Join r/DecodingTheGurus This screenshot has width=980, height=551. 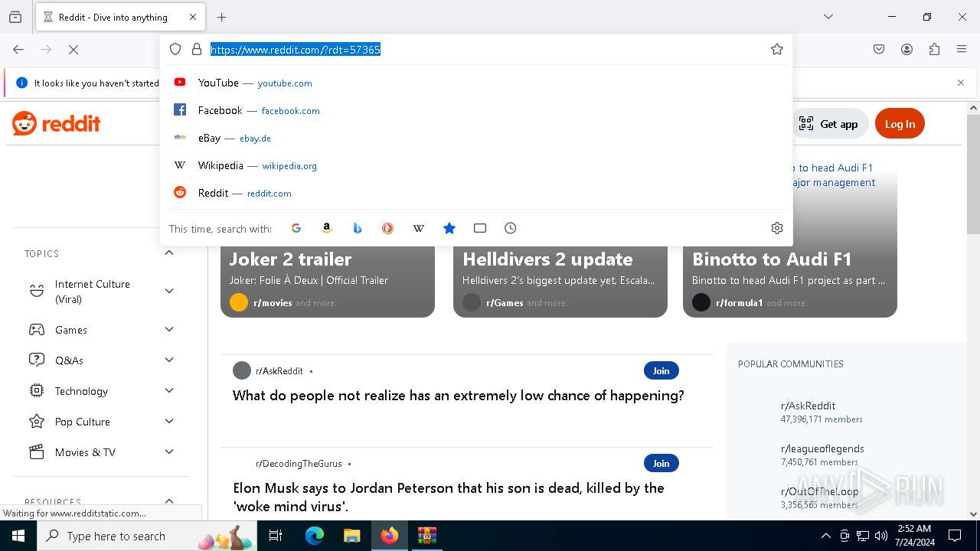[661, 463]
